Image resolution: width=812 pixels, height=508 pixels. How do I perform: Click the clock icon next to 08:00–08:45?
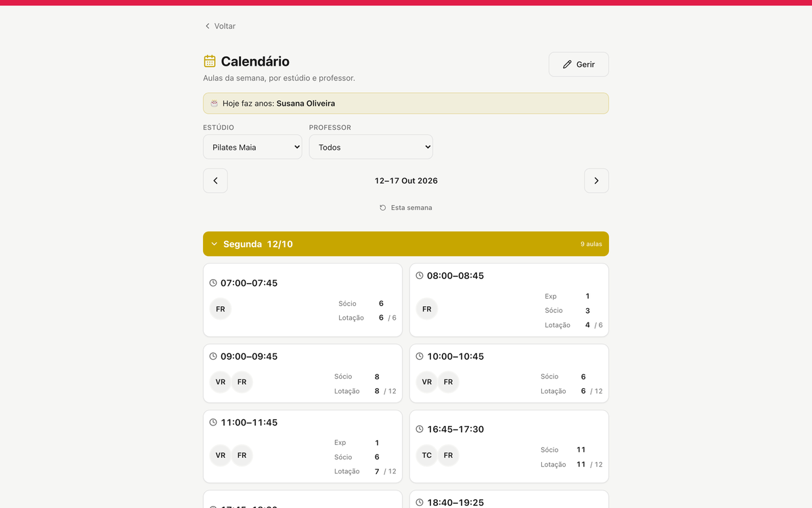(x=420, y=276)
